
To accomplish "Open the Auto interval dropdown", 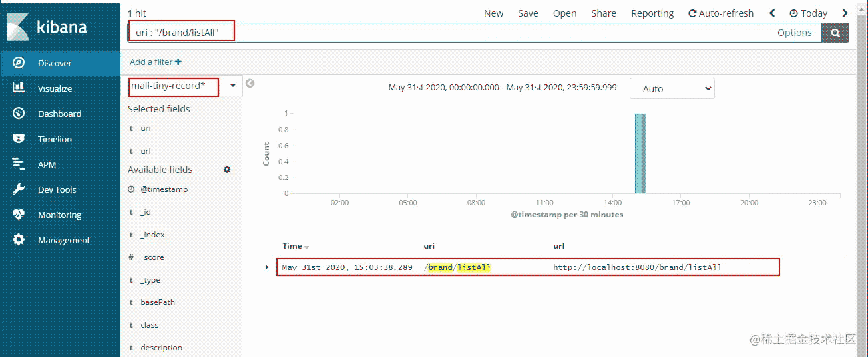I will pos(672,88).
